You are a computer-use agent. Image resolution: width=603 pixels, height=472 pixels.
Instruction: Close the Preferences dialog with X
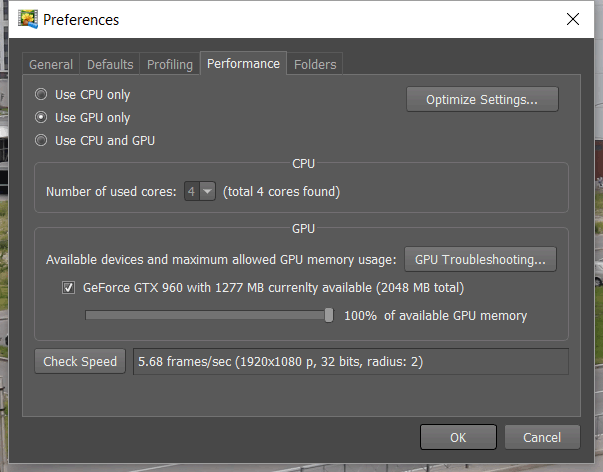click(x=572, y=19)
